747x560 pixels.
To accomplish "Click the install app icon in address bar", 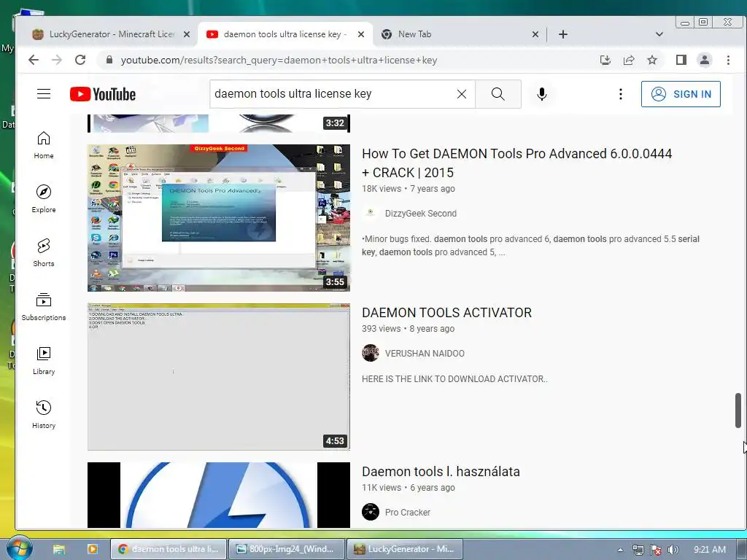I will [x=605, y=60].
